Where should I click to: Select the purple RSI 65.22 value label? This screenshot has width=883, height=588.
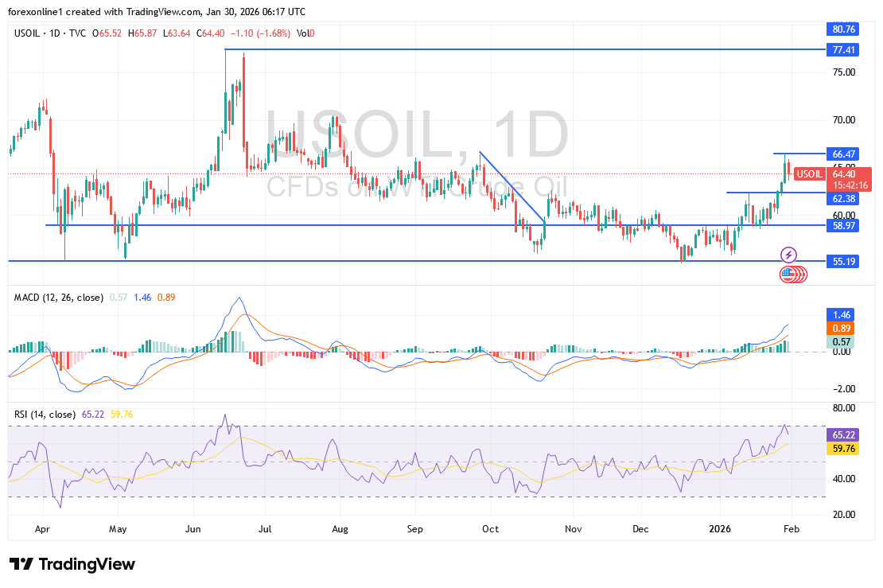842,436
